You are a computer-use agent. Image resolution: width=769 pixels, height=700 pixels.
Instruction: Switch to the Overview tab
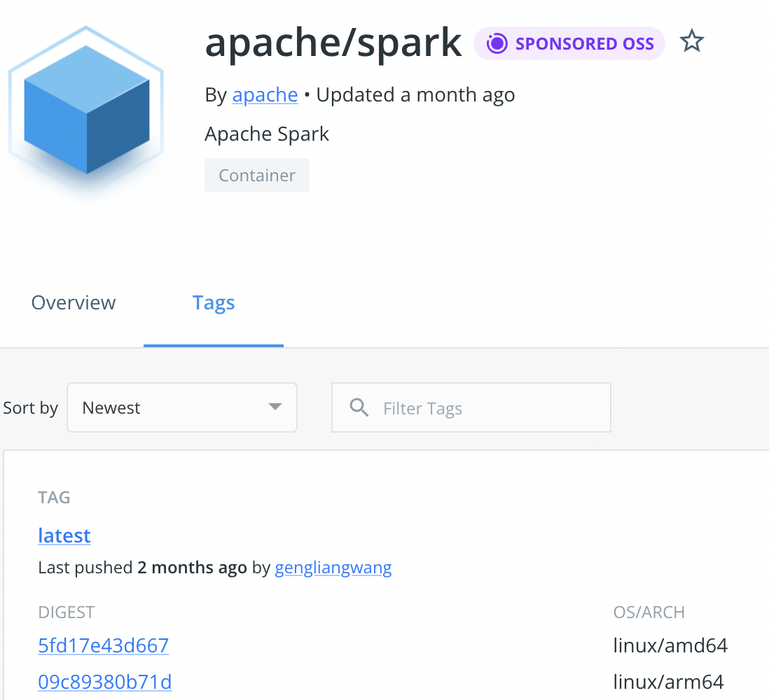(x=73, y=302)
